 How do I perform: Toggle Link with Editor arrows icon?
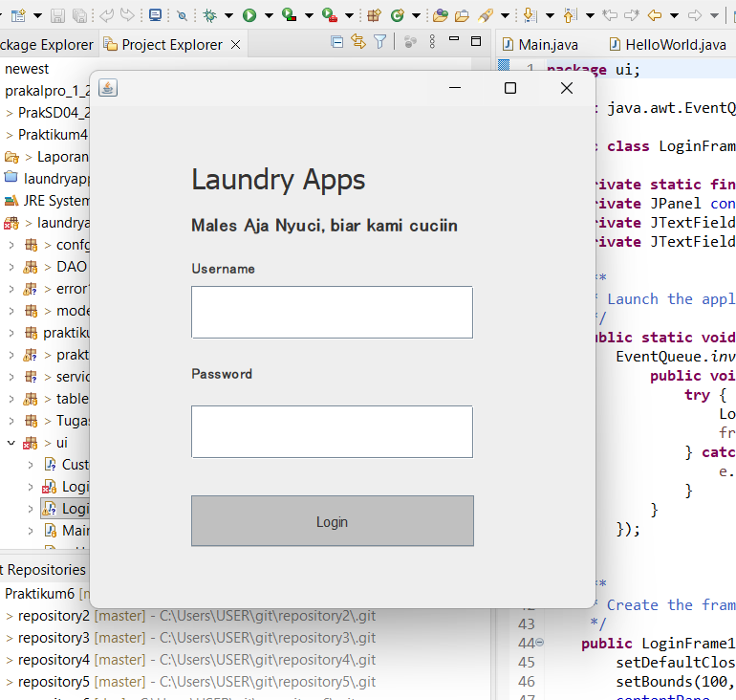(x=358, y=41)
